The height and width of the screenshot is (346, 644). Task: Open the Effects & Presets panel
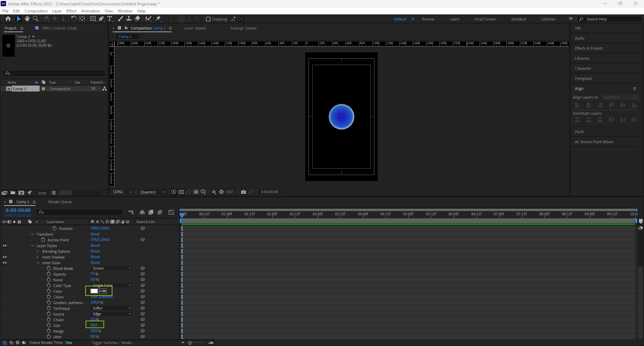point(589,48)
